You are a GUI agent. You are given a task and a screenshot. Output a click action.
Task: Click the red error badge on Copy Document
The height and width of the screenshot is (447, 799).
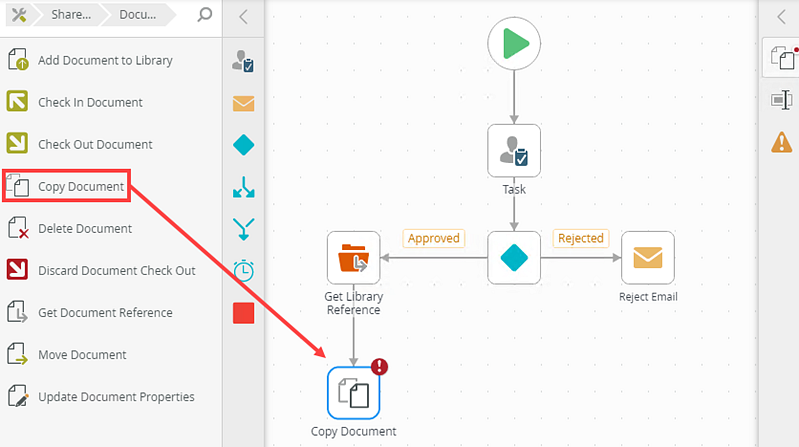pyautogui.click(x=379, y=366)
